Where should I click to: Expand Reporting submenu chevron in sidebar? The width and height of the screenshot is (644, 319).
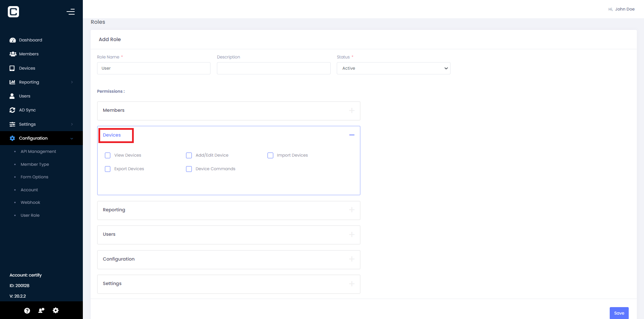point(72,82)
